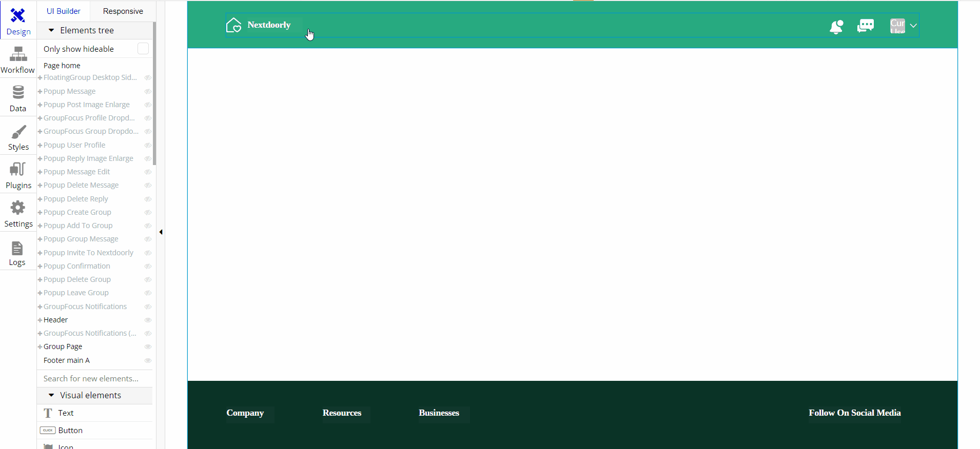Click the Resources footer heading
This screenshot has height=449, width=980.
tap(342, 413)
